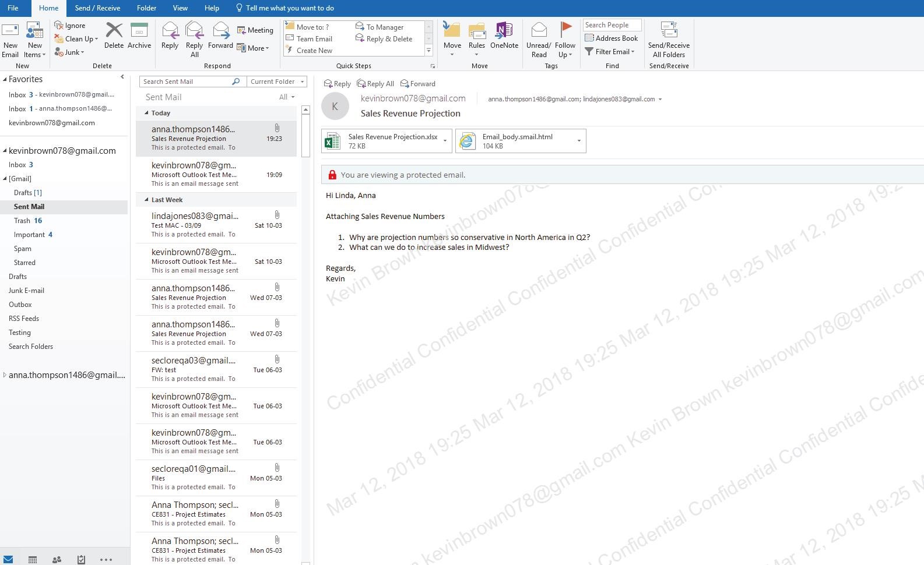Switch to Calendar view in bottom bar
The image size is (924, 565).
click(x=33, y=559)
